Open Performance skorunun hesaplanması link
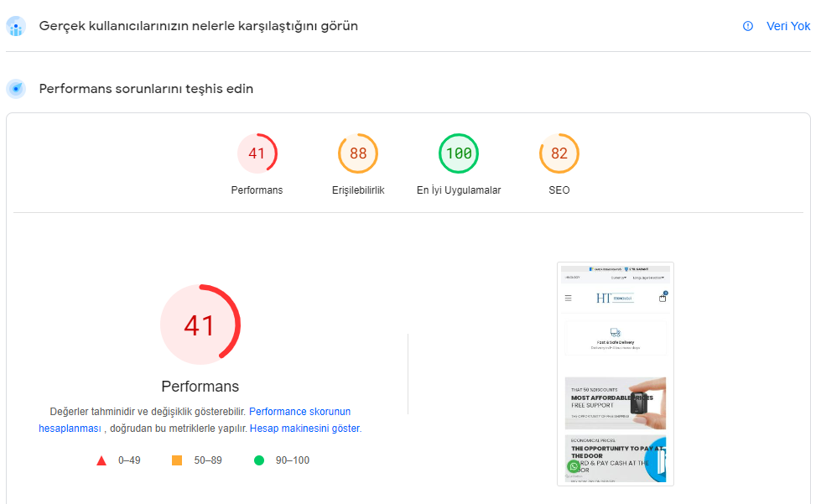Screen dimensions: 821x504 [195, 420]
